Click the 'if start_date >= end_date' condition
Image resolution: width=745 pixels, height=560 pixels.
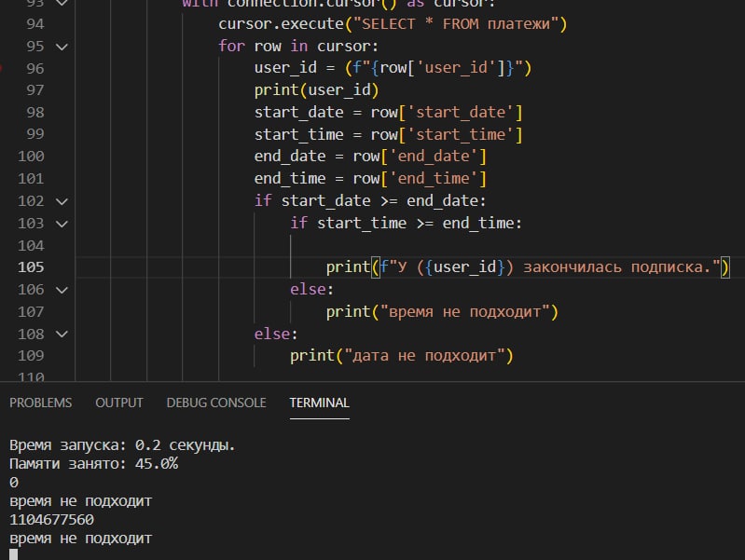point(370,201)
